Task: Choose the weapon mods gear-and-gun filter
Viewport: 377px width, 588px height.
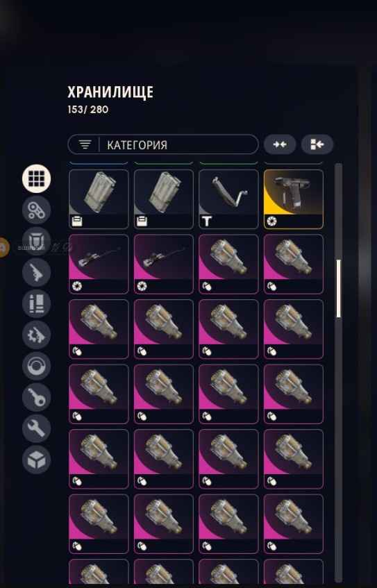Action: pos(36,335)
